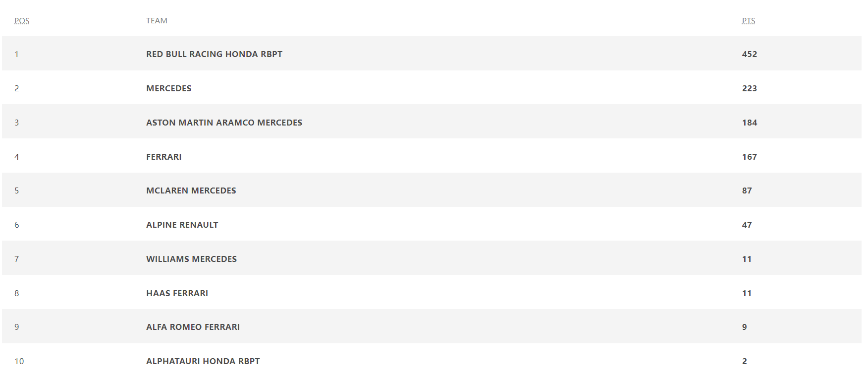Open Red Bull Racing Honda RBPT team link
Image resolution: width=868 pixels, height=380 pixels.
pos(214,54)
